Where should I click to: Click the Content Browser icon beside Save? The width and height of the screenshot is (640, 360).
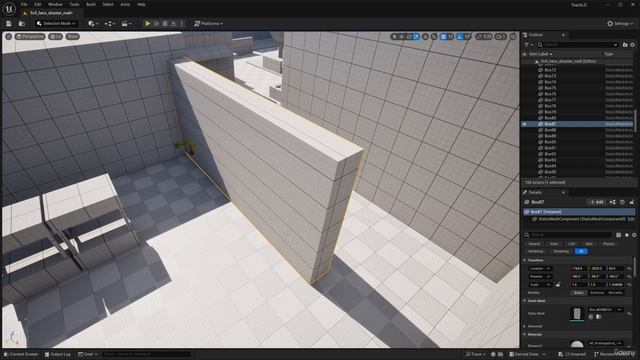coord(22,24)
